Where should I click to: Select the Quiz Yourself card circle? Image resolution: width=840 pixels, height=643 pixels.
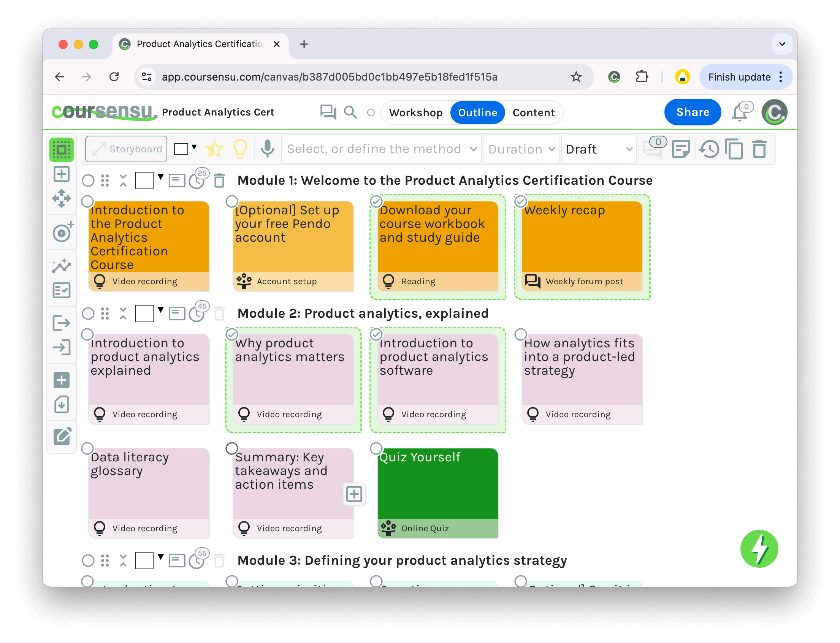point(376,448)
